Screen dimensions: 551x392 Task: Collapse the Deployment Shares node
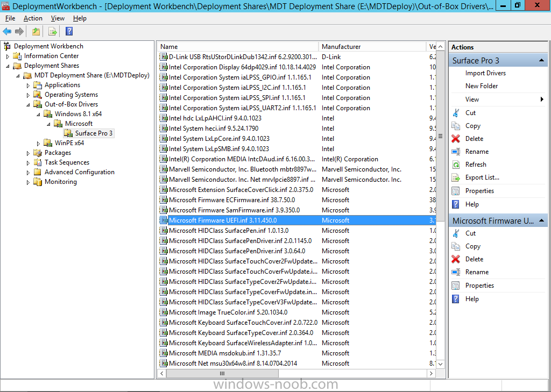tap(8, 66)
